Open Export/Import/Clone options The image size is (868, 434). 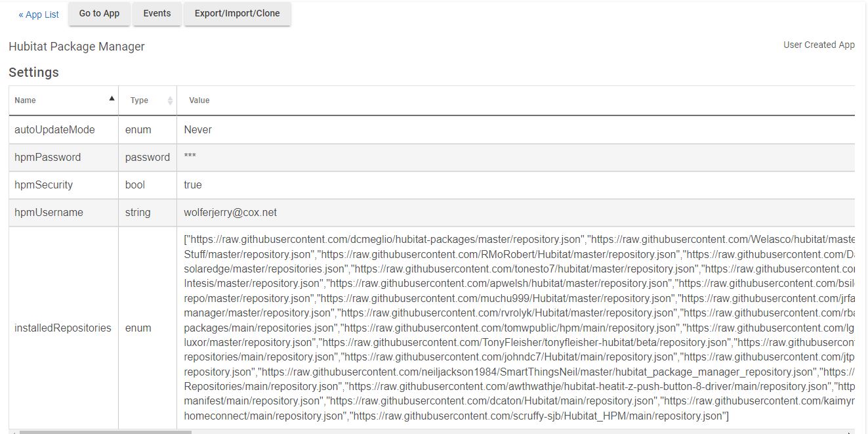[238, 14]
